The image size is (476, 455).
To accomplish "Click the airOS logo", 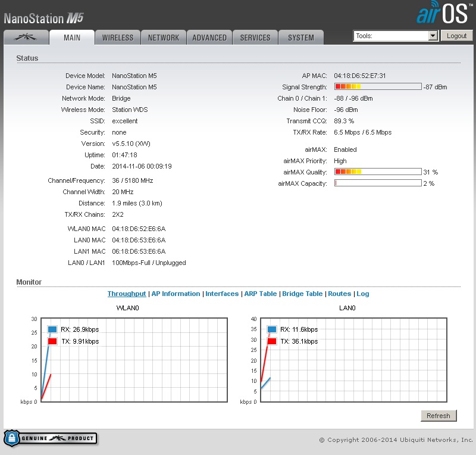I will (444, 13).
